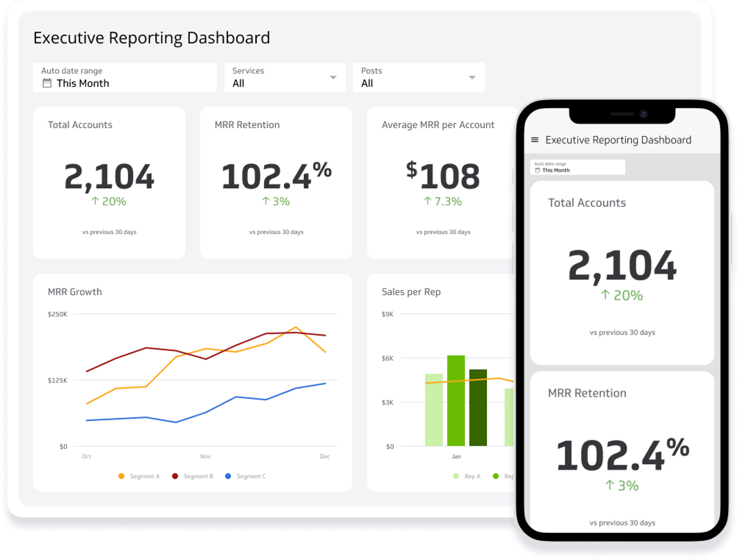The image size is (740, 560).
Task: Click the phone Executive Reporting Dashboard title
Action: coord(618,140)
